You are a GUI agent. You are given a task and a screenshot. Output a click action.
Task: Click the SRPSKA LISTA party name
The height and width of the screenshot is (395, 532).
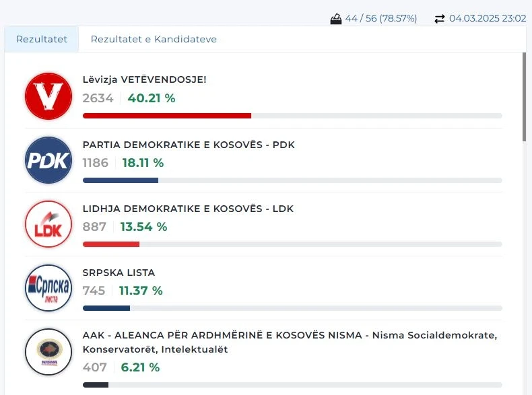[x=119, y=273]
